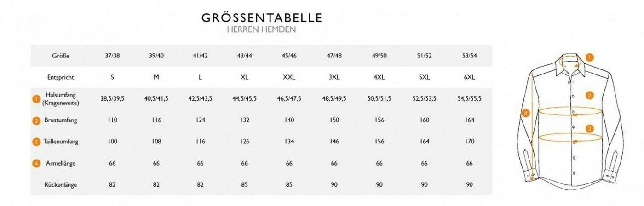Click orange number 3 icon beside Taillenumfang
644x206 pixels.
pos(36,142)
